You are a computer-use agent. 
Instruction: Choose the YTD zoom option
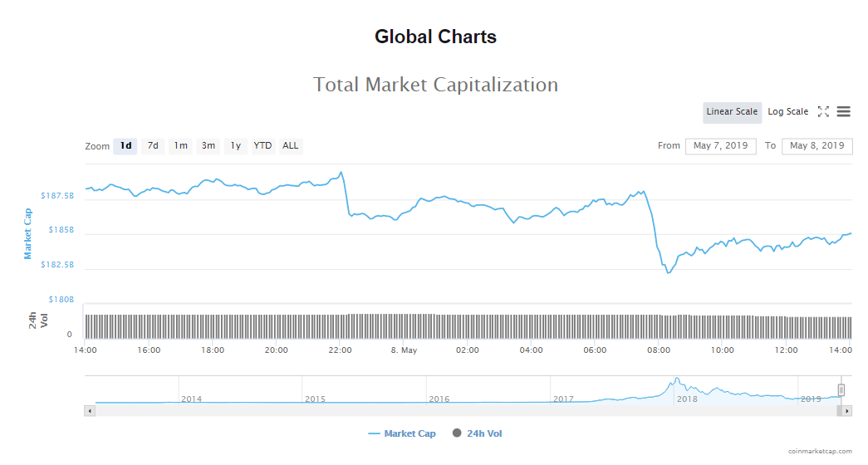click(262, 146)
